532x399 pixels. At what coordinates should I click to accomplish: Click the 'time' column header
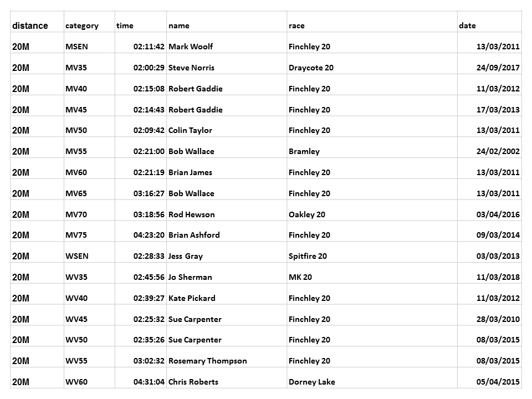(125, 25)
